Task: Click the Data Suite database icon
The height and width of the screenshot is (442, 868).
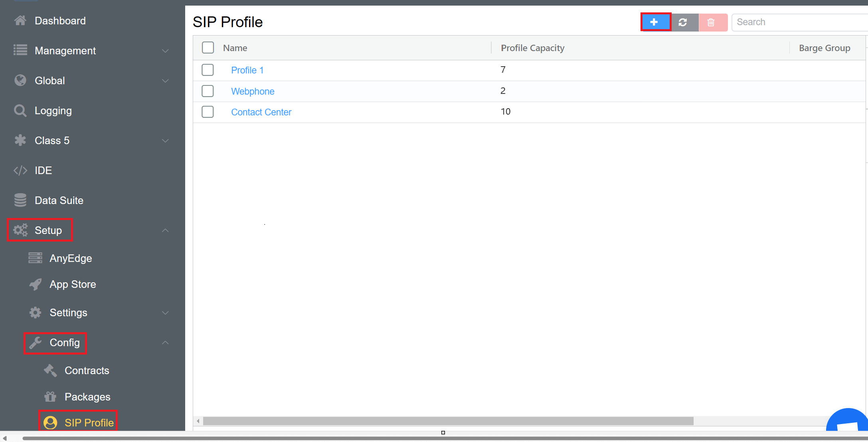Action: (x=20, y=200)
